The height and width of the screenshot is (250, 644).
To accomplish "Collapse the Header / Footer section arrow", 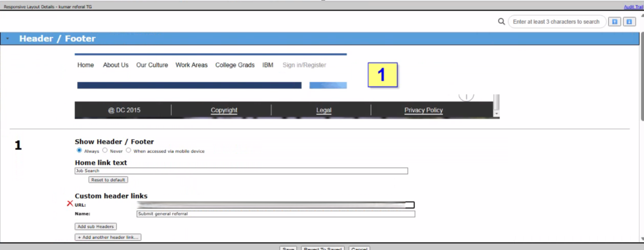I will pos(7,39).
